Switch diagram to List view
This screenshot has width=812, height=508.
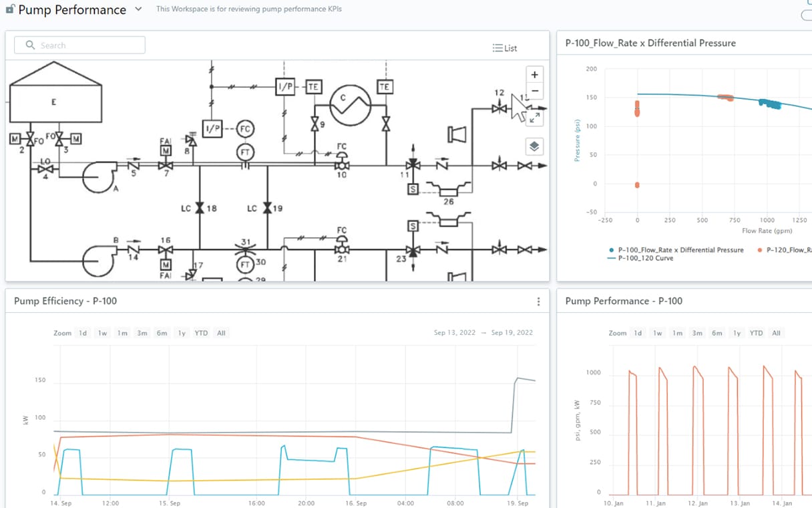(505, 48)
